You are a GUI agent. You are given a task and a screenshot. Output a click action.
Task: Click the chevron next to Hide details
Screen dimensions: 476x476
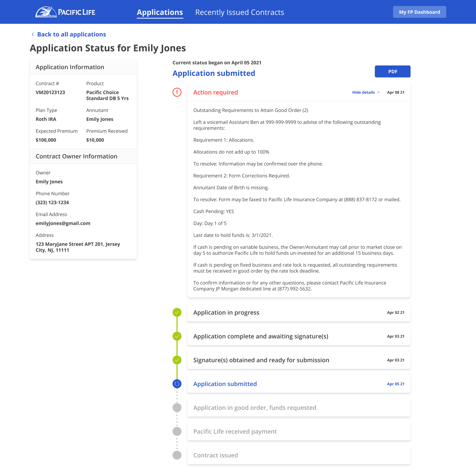click(379, 92)
